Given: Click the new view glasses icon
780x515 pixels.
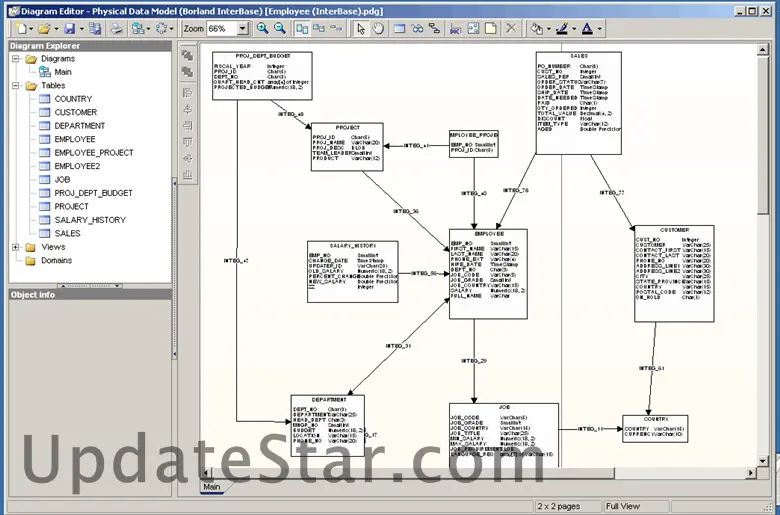Looking at the screenshot, I should pyautogui.click(x=417, y=28).
